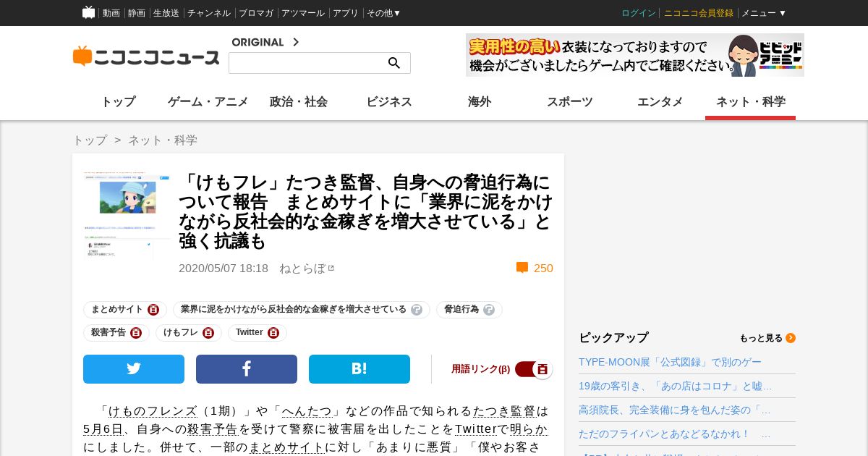The width and height of the screenshot is (868, 456).
Task: Open pickup article 19歳の客引き
Action: (x=676, y=386)
